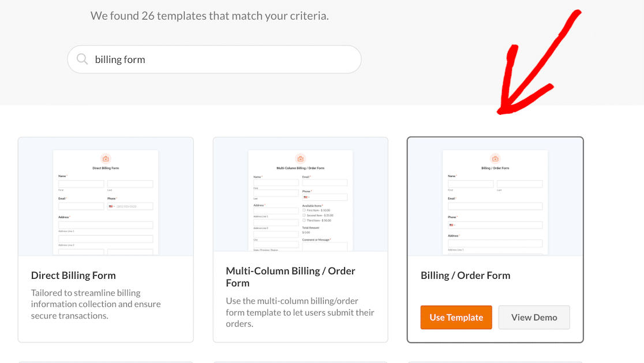Click the View Demo button
This screenshot has height=363, width=644.
click(534, 317)
